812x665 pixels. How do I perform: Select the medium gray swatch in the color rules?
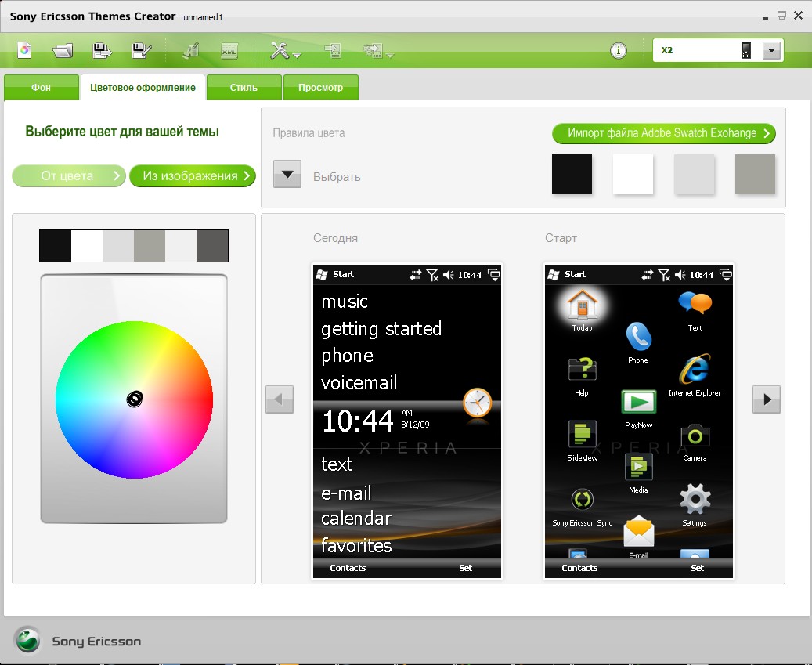755,174
